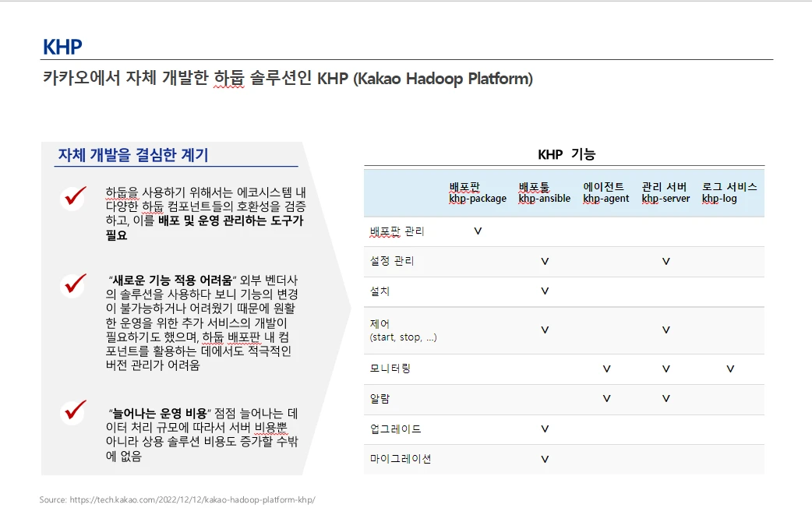
Task: Click the row label 설정 관리
Action: coord(391,261)
